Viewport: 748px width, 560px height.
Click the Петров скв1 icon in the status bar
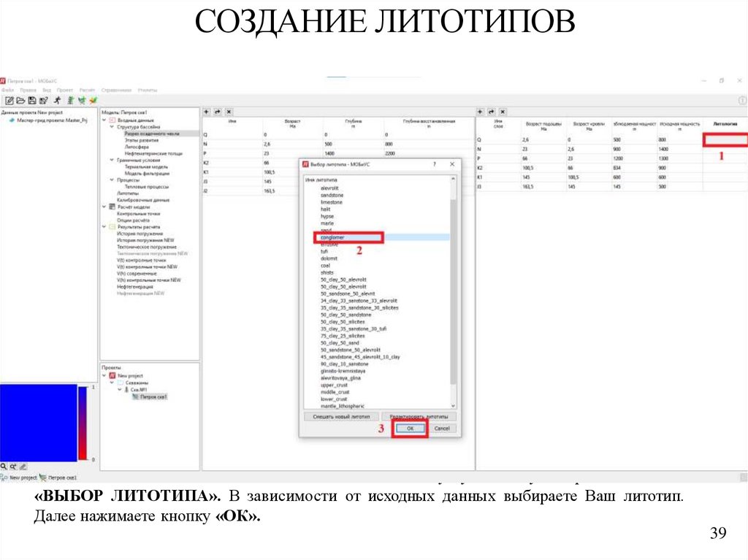(x=43, y=477)
